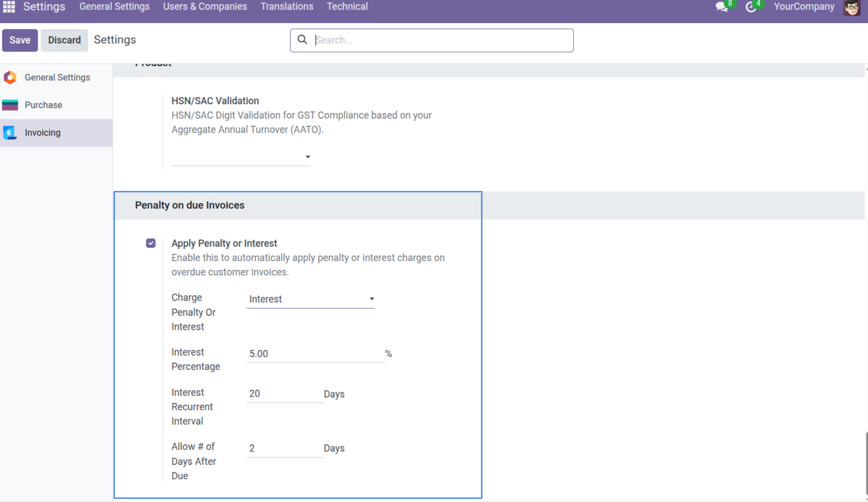Open the Technical menu
This screenshot has width=868, height=502.
point(347,7)
